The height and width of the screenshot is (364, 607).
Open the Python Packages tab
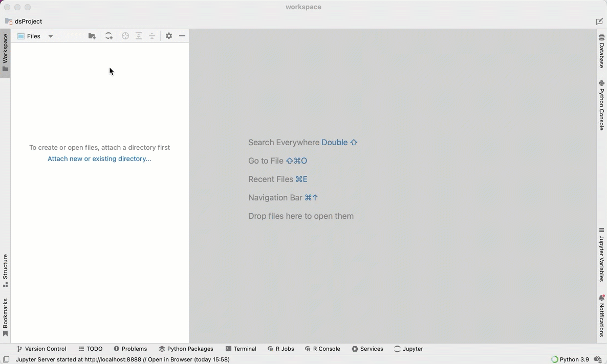pos(186,349)
